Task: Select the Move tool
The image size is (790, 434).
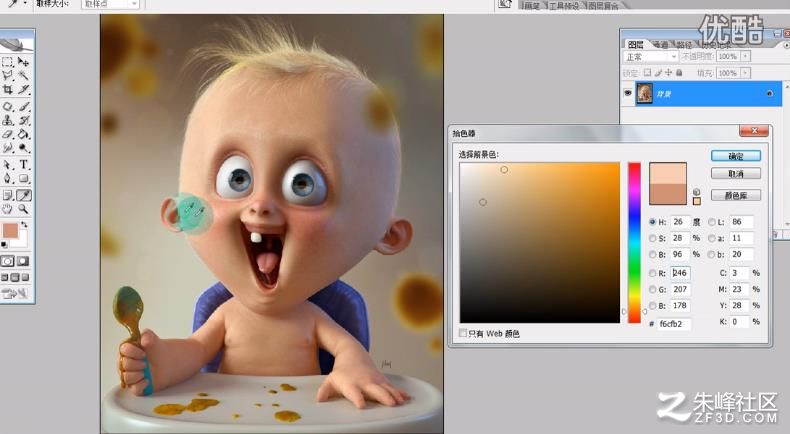Action: coord(23,61)
